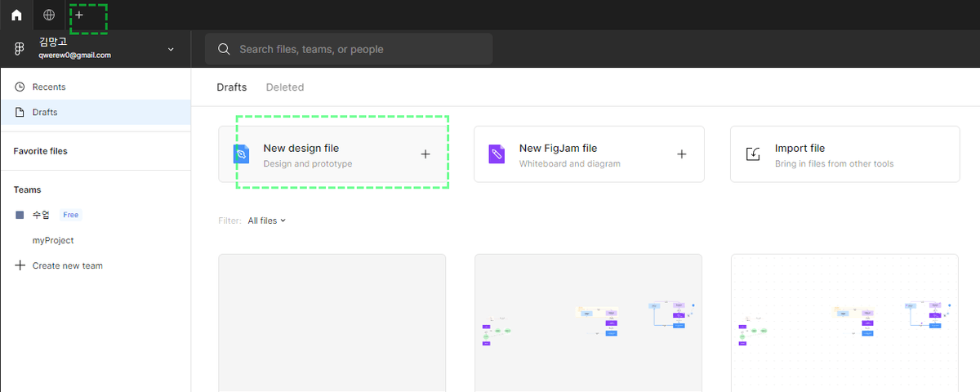Click the Figma logo in account header
Screen dimensions: 980x392
[x=20, y=49]
